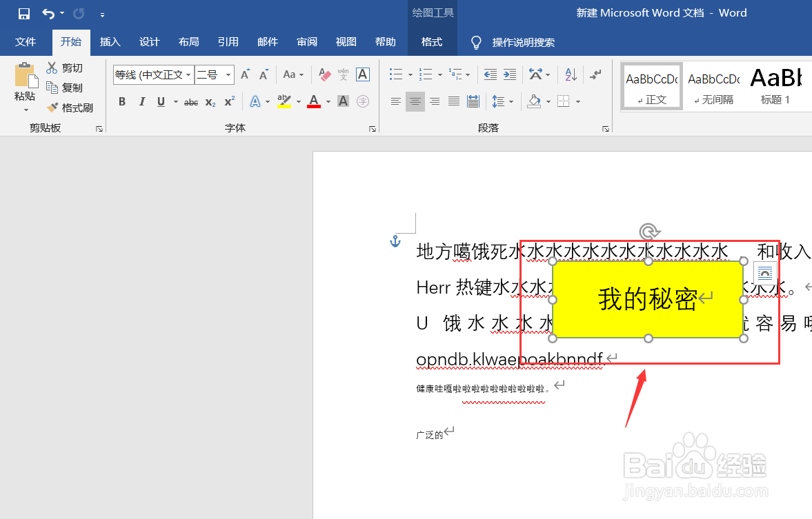This screenshot has height=519, width=812.
Task: Toggle bold formatting on selected text
Action: point(122,101)
